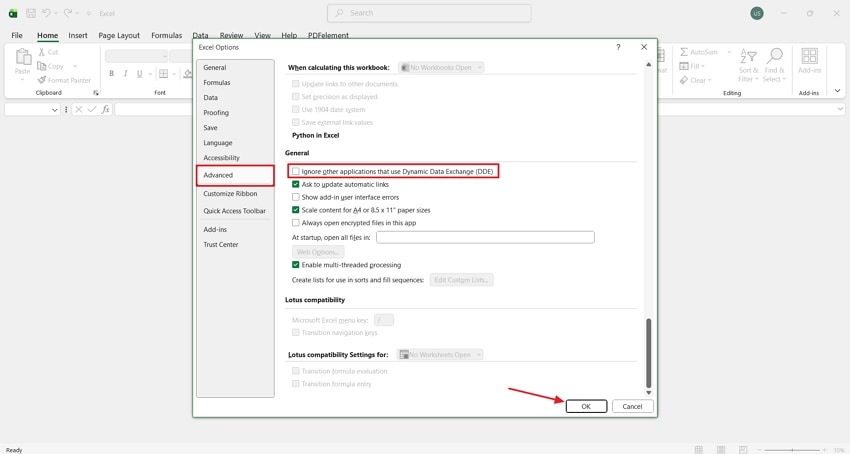Click the user account avatar

coord(757,14)
